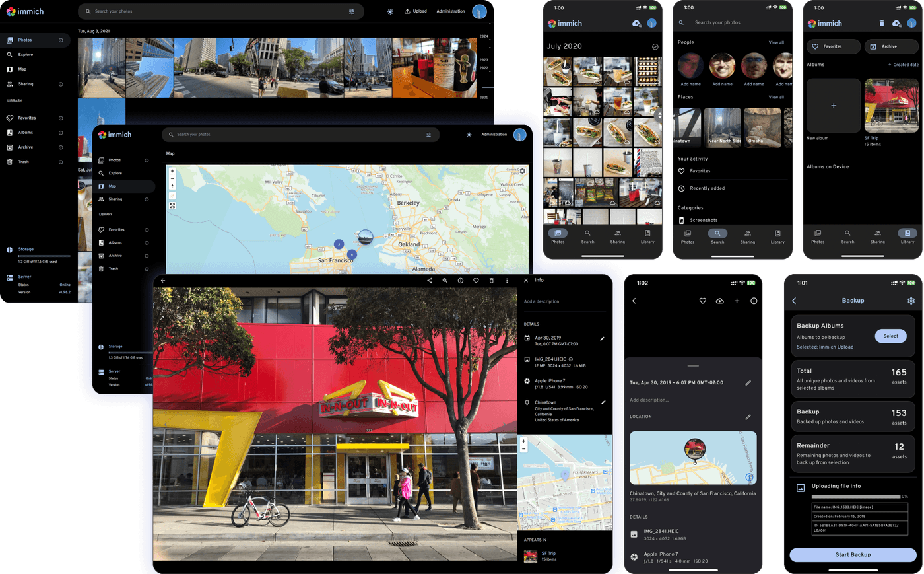
Task: Close the Info panel with X
Action: (526, 281)
